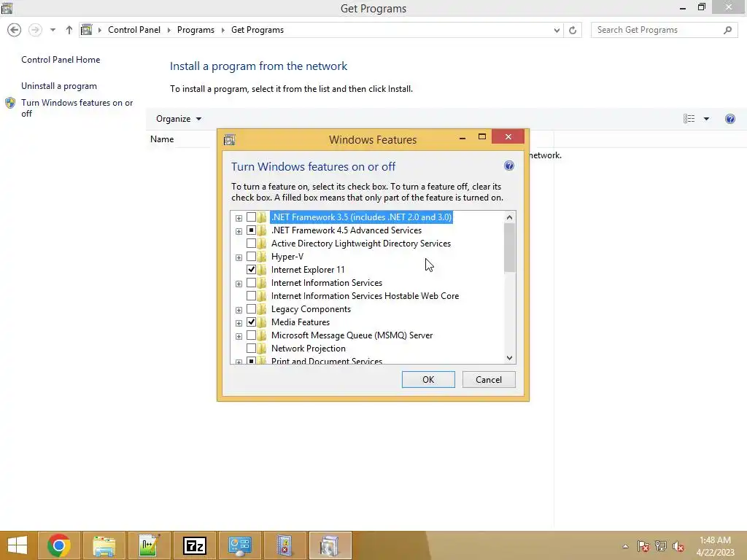
Task: Click Get Programs breadcrumb
Action: click(258, 29)
